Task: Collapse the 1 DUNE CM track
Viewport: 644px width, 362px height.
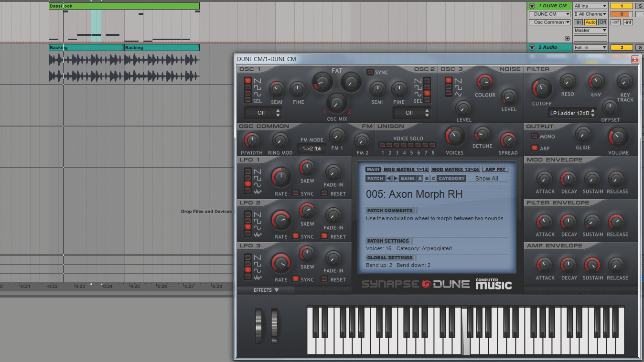Action: tap(531, 6)
